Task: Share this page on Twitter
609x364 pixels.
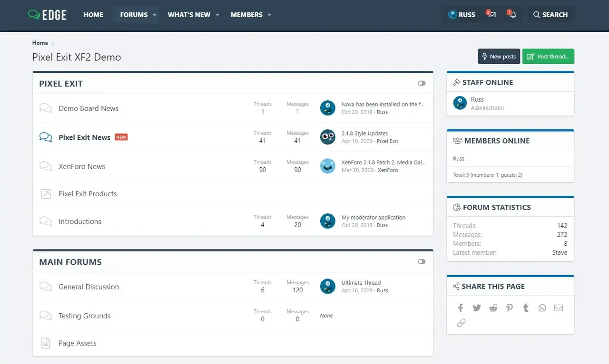Action: coord(477,308)
